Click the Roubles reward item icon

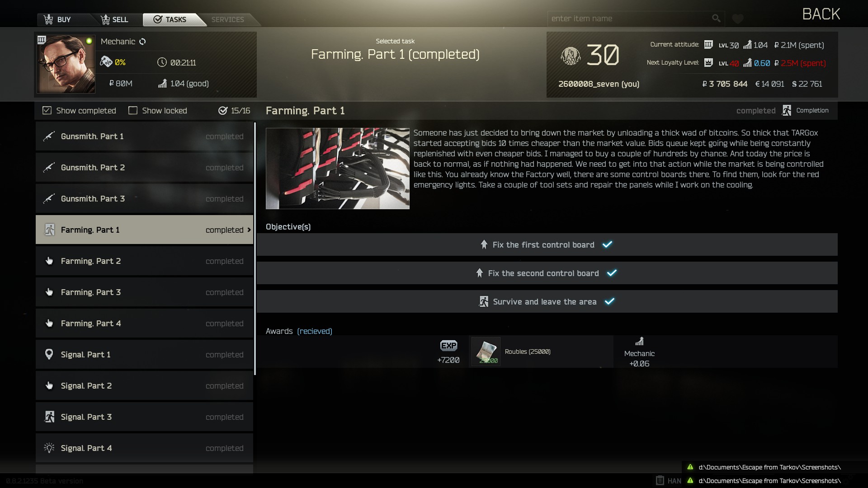coord(486,352)
